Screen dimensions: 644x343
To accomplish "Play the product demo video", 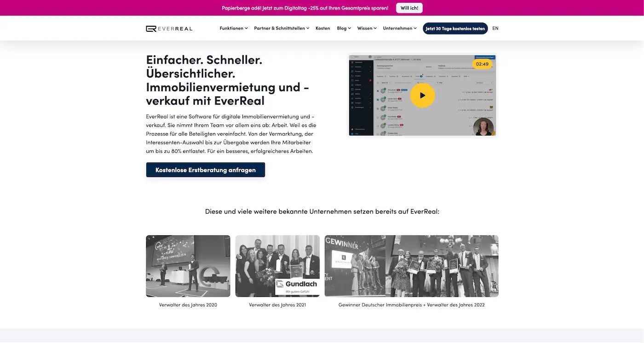I will coord(422,95).
